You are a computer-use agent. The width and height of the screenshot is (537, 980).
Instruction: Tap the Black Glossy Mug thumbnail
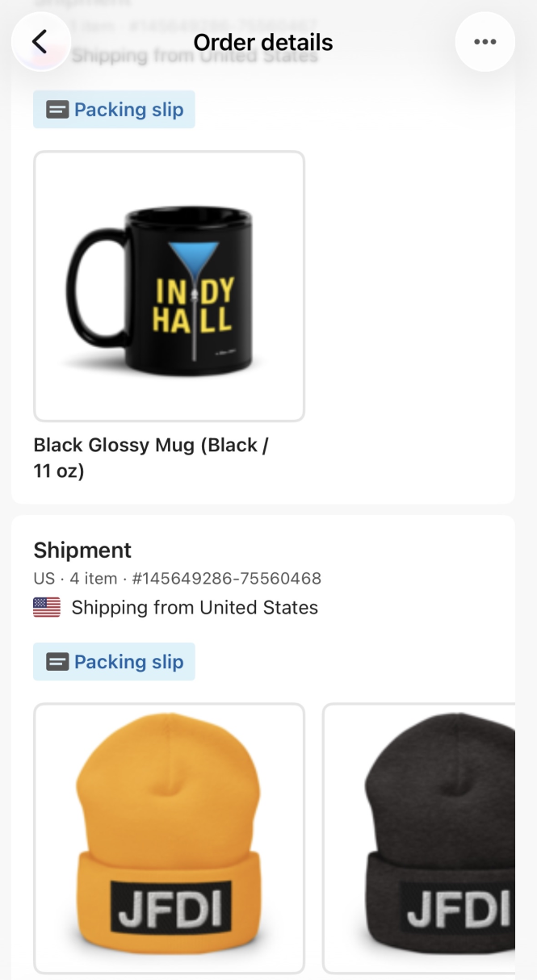168,285
